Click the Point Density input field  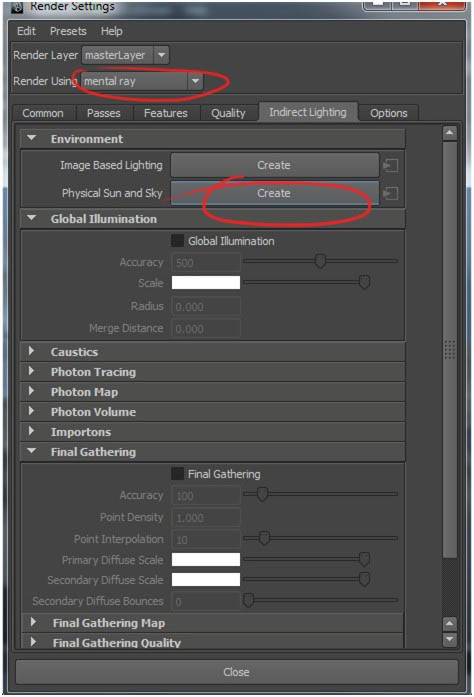point(206,517)
